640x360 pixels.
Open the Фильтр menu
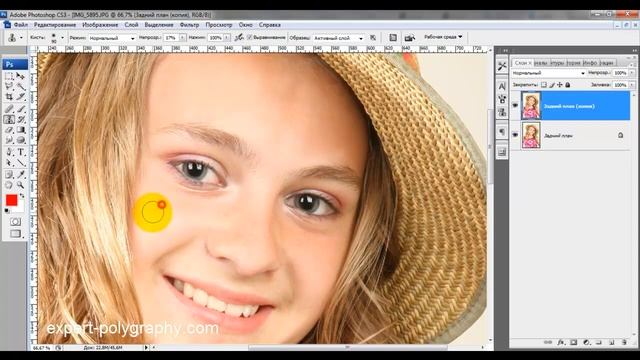189,25
